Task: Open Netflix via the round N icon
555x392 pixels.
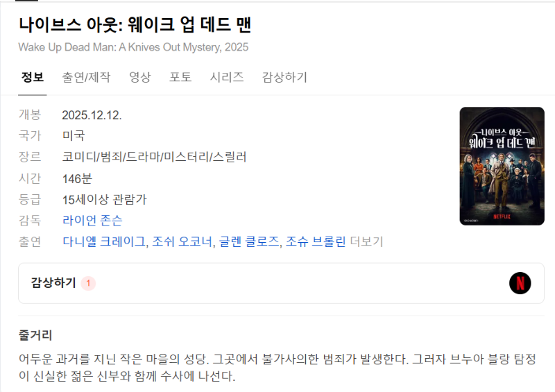Action: point(520,283)
